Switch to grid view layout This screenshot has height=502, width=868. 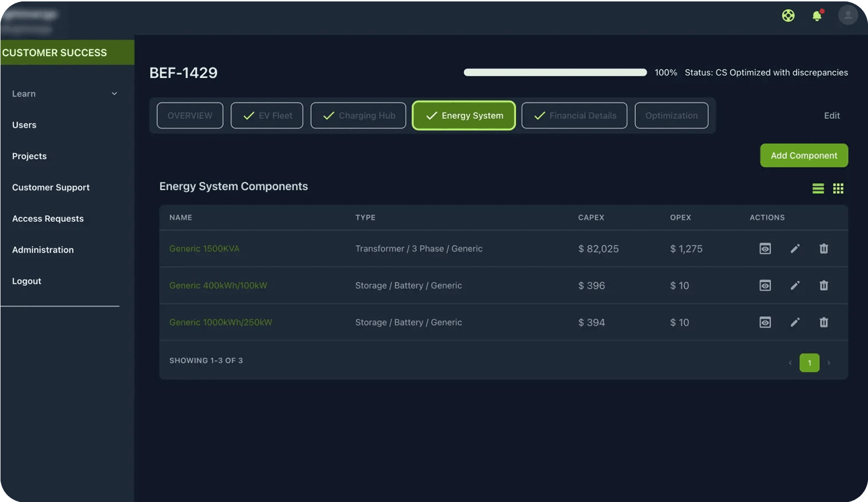point(838,189)
